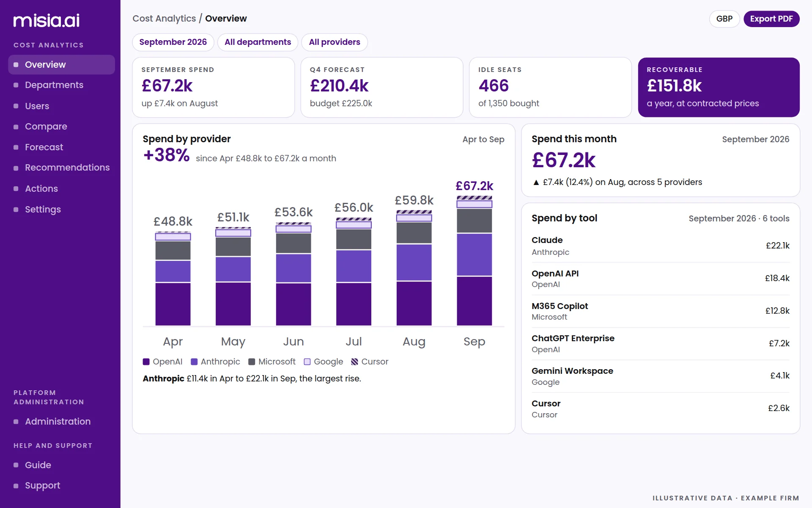Open Departments in the sidebar
Viewport: 812px width, 508px height.
point(61,85)
